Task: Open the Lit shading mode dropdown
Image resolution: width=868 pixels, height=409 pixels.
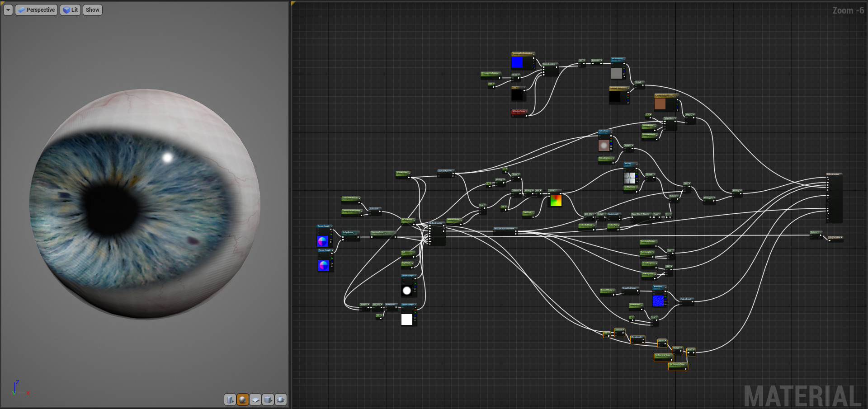Action: point(70,9)
